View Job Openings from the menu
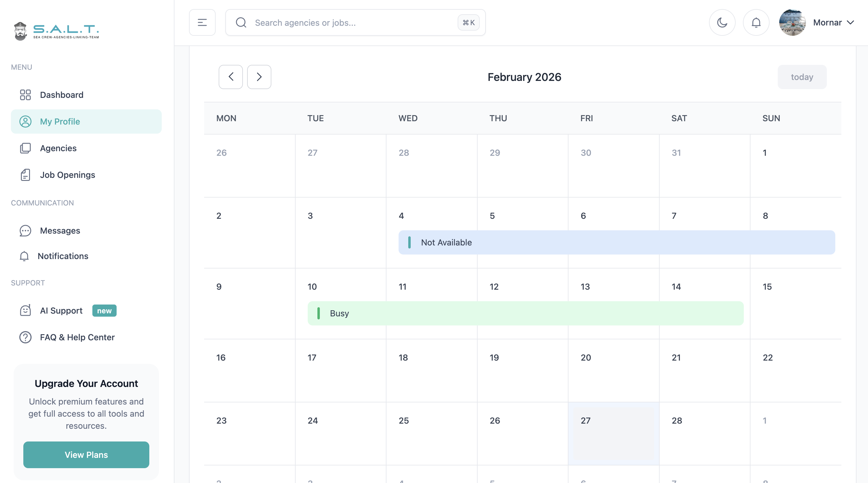The width and height of the screenshot is (868, 483). coord(67,175)
